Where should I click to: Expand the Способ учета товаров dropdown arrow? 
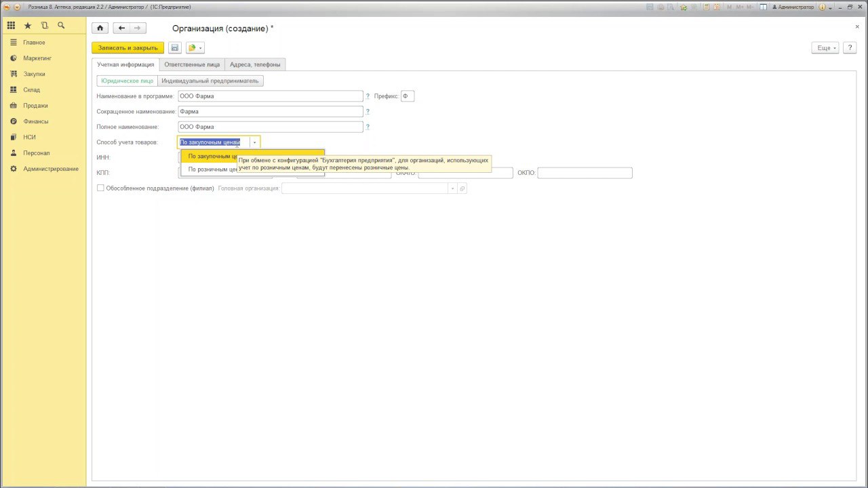[x=254, y=142]
